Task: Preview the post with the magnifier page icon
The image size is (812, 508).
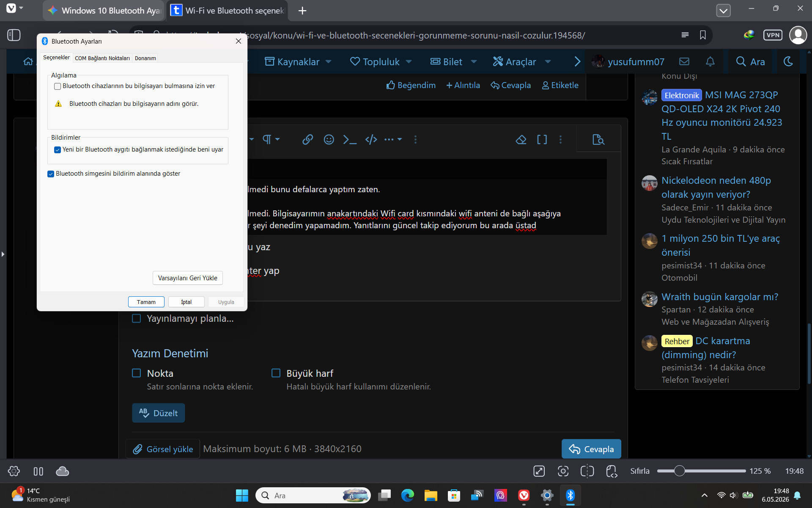Action: click(598, 139)
